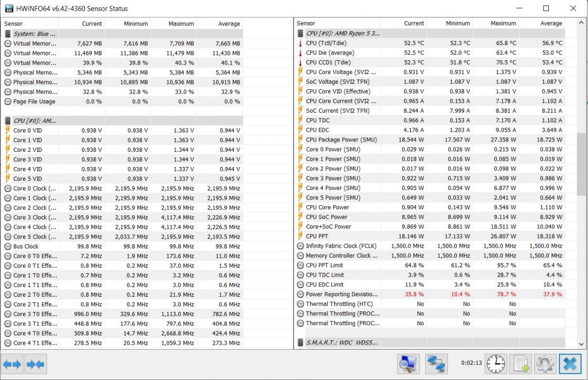The width and height of the screenshot is (588, 380).
Task: Select the 'Core 4 T0 Effe...' row
Action: pyautogui.click(x=122, y=333)
